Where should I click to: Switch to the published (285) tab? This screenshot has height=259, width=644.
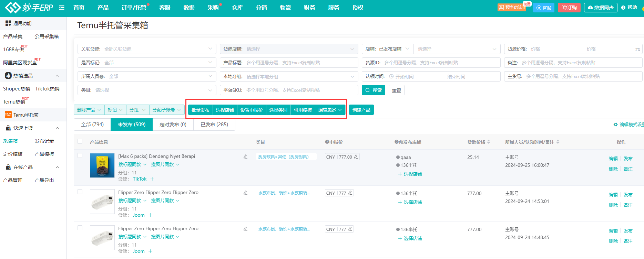[214, 125]
